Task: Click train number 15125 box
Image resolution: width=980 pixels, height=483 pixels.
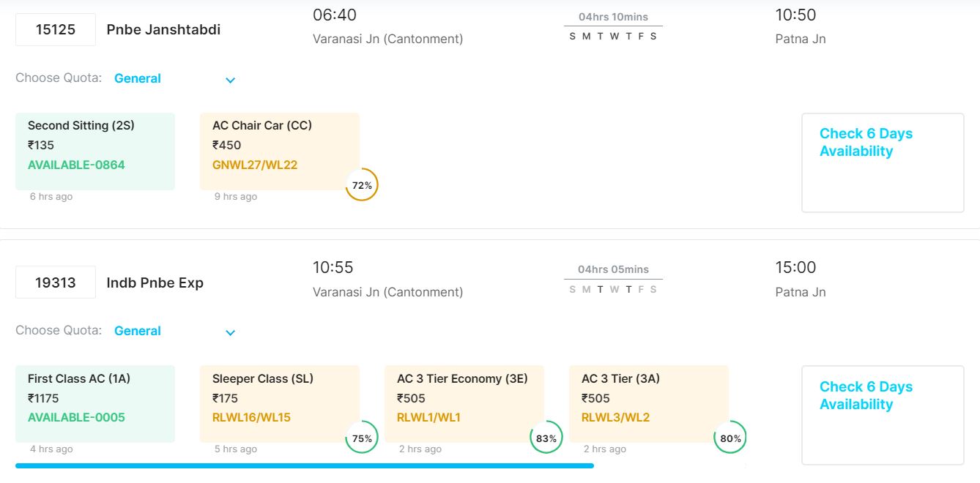Action: 56,30
